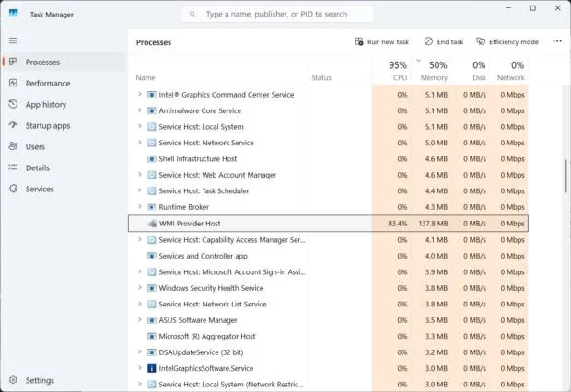571x392 pixels.
Task: Open the hamburger navigation menu icon
Action: (13, 40)
